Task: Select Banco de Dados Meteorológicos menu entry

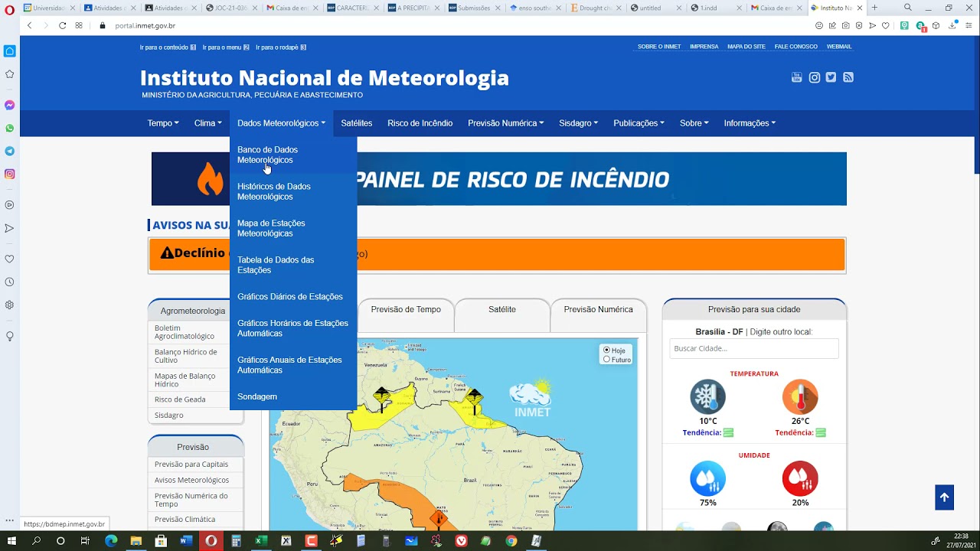Action: tap(293, 155)
